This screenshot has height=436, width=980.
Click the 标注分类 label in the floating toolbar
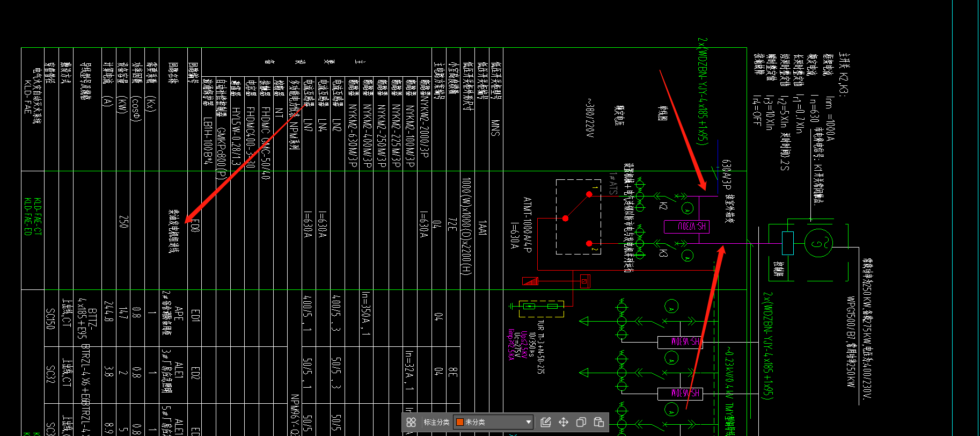(x=436, y=422)
